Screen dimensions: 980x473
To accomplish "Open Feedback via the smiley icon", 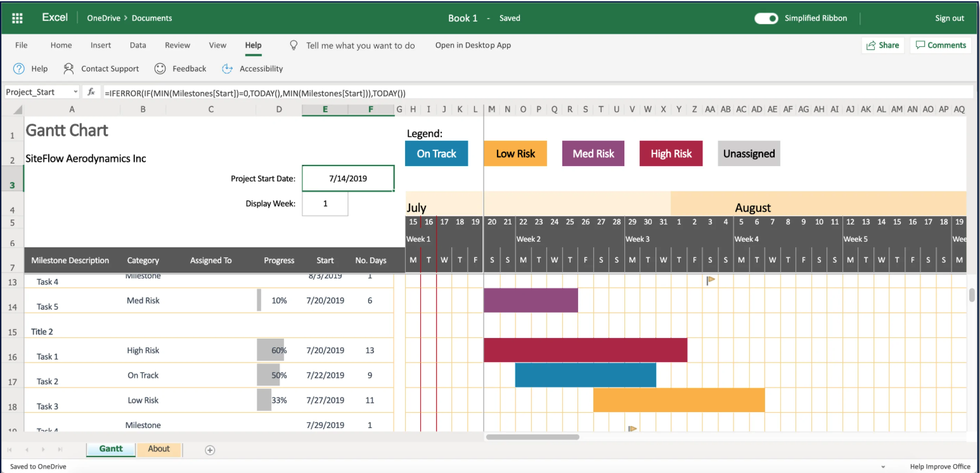I will [160, 68].
